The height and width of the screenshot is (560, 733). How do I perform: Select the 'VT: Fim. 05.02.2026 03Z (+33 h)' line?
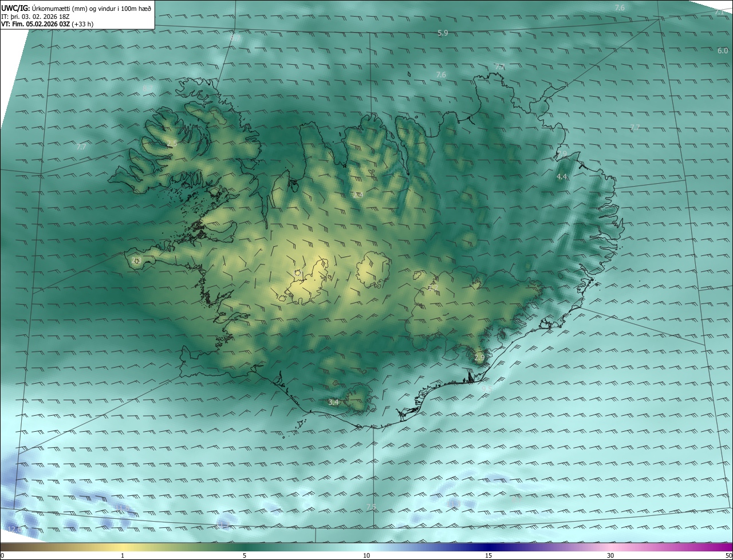pos(47,24)
